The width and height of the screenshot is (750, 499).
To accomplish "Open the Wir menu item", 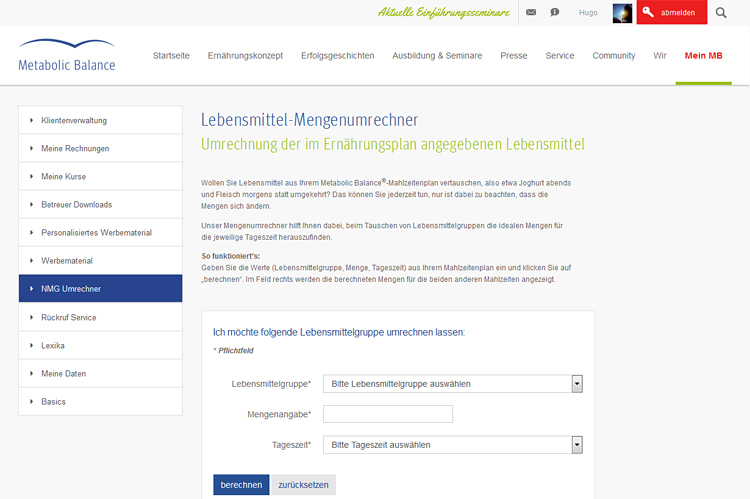I will coord(660,55).
